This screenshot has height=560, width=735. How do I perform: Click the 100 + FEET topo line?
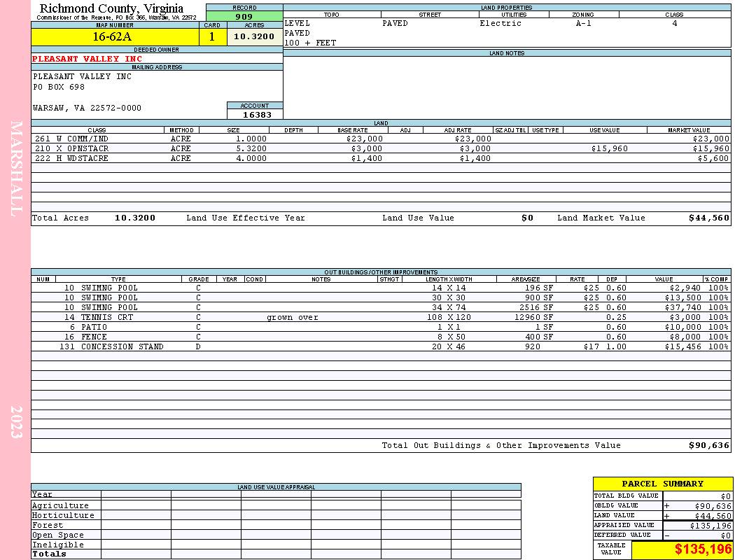[310, 43]
